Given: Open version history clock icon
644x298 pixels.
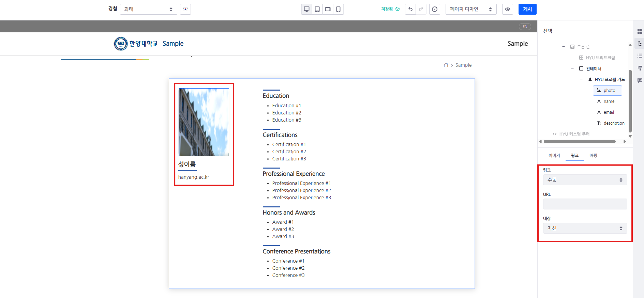Looking at the screenshot, I should (x=435, y=9).
